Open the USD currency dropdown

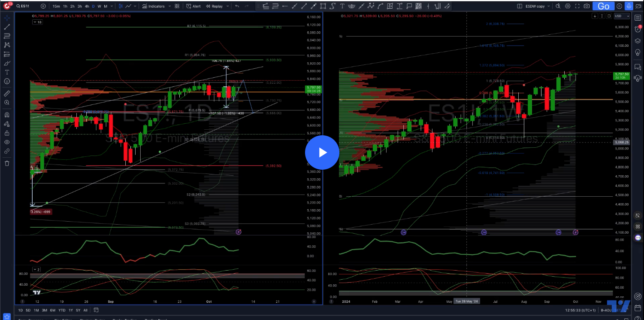(x=621, y=16)
